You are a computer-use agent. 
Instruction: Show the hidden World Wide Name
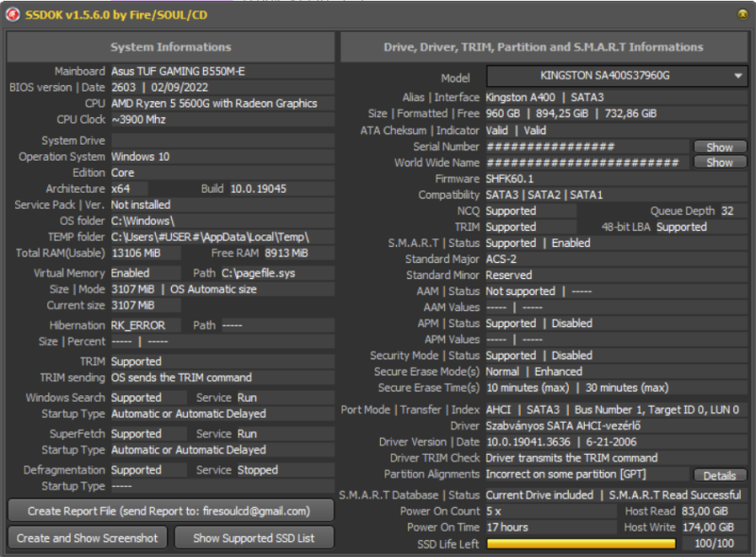[x=720, y=163]
